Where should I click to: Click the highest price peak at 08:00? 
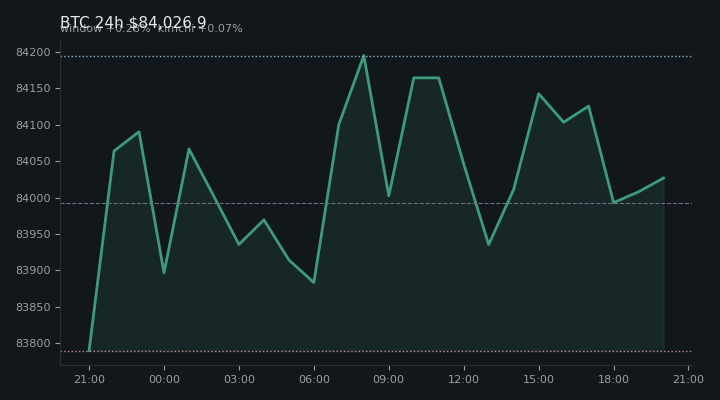pos(364,56)
